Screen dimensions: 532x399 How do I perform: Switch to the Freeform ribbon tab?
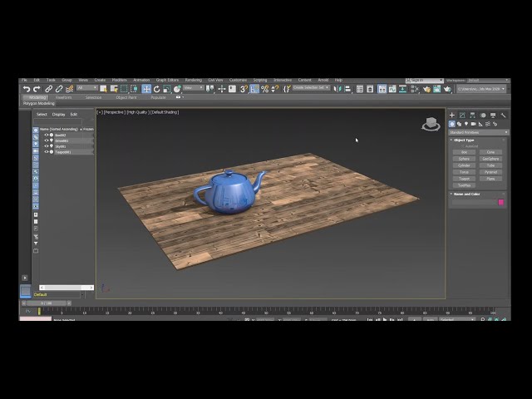coord(63,97)
